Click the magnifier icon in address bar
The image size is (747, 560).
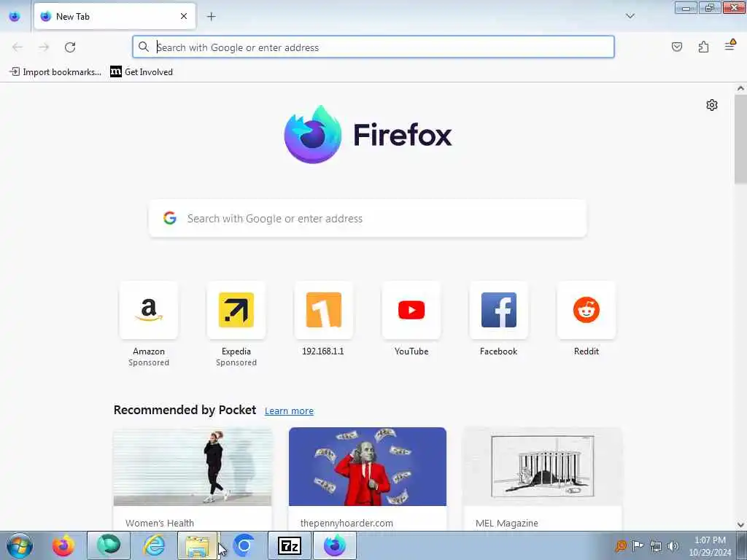[x=144, y=47]
